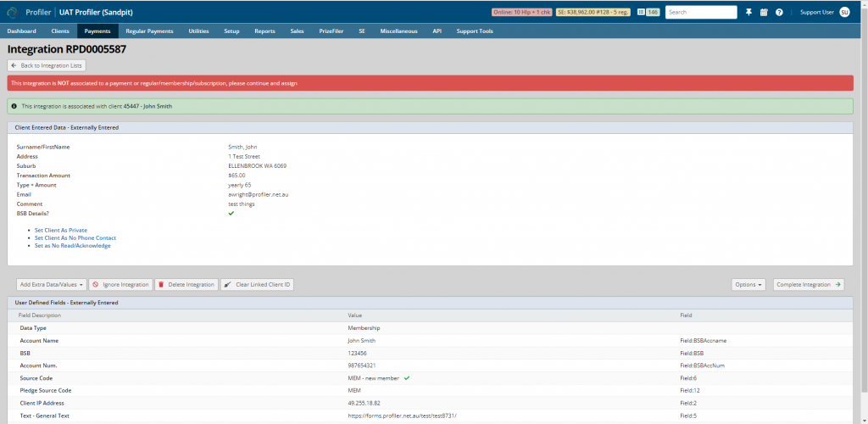Click the Profiler logo icon
868x424 pixels.
tap(12, 12)
